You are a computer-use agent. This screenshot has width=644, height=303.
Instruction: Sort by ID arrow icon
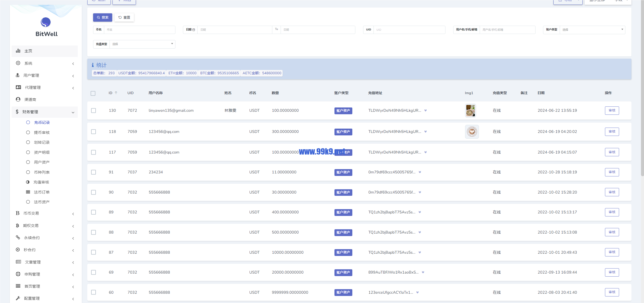point(116,93)
